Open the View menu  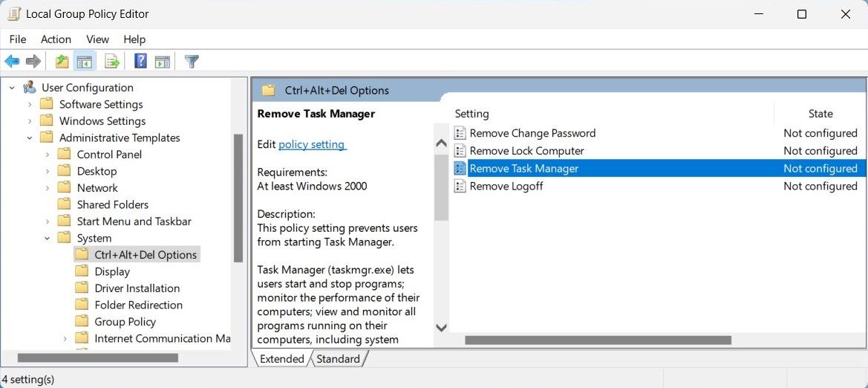97,39
